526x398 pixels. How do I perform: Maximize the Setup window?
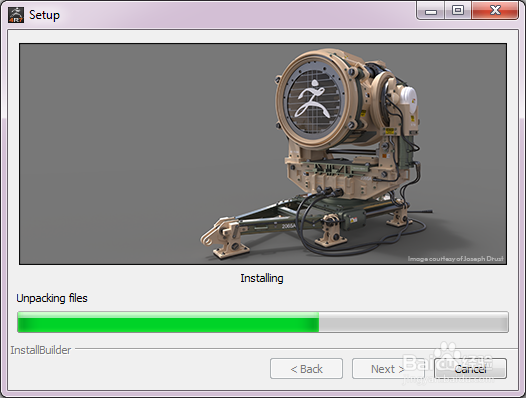click(x=458, y=11)
